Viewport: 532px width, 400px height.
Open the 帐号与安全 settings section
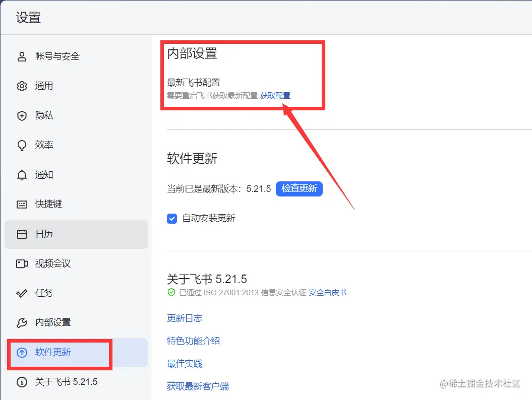[x=76, y=56]
